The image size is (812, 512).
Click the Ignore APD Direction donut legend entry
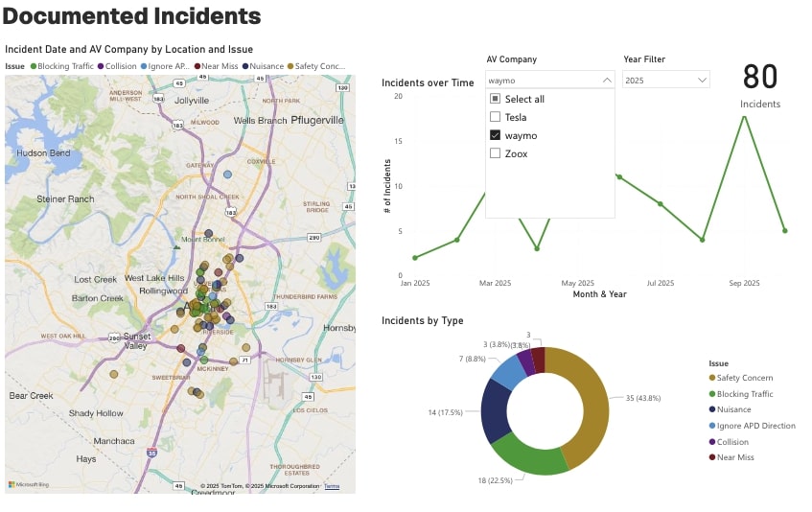click(x=754, y=426)
